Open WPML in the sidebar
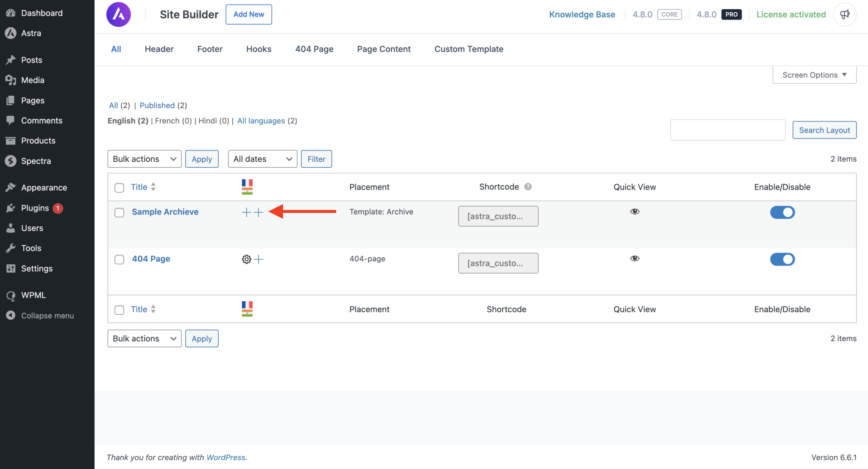 (33, 295)
